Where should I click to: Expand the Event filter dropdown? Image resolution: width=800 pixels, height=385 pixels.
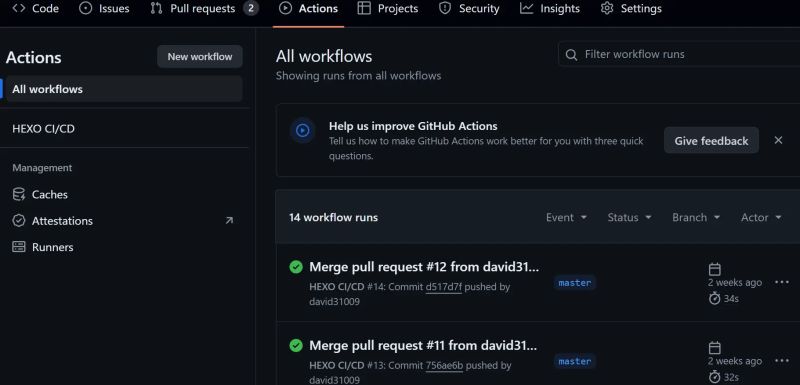pyautogui.click(x=566, y=217)
